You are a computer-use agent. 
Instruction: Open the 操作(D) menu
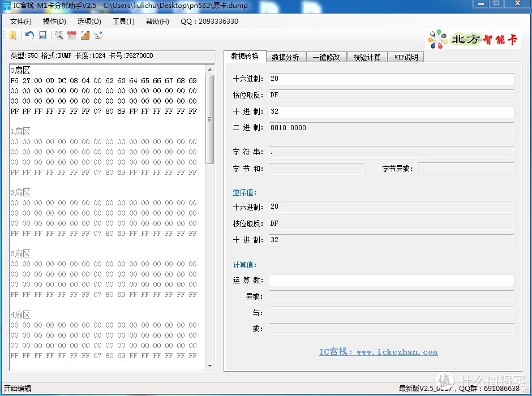tap(54, 21)
